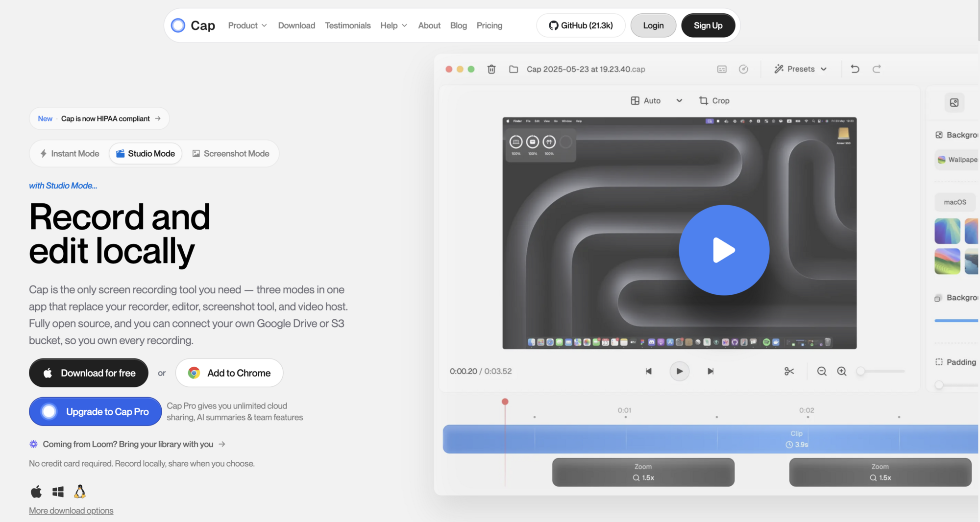The image size is (980, 522).
Task: Click the Sign Up button
Action: [708, 25]
